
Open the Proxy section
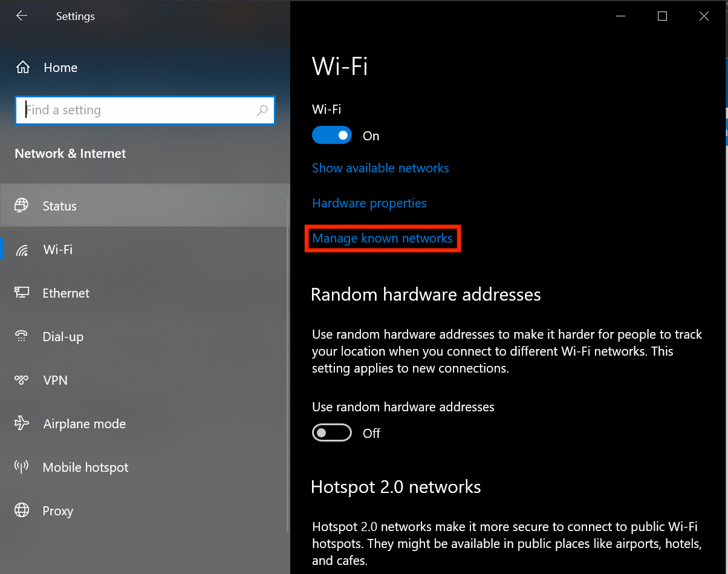pyautogui.click(x=145, y=511)
